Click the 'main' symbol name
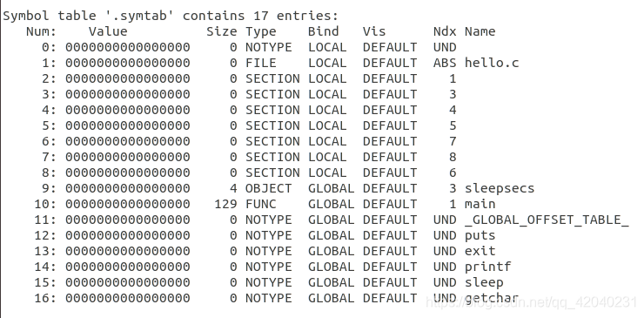644x318 pixels. click(x=480, y=204)
